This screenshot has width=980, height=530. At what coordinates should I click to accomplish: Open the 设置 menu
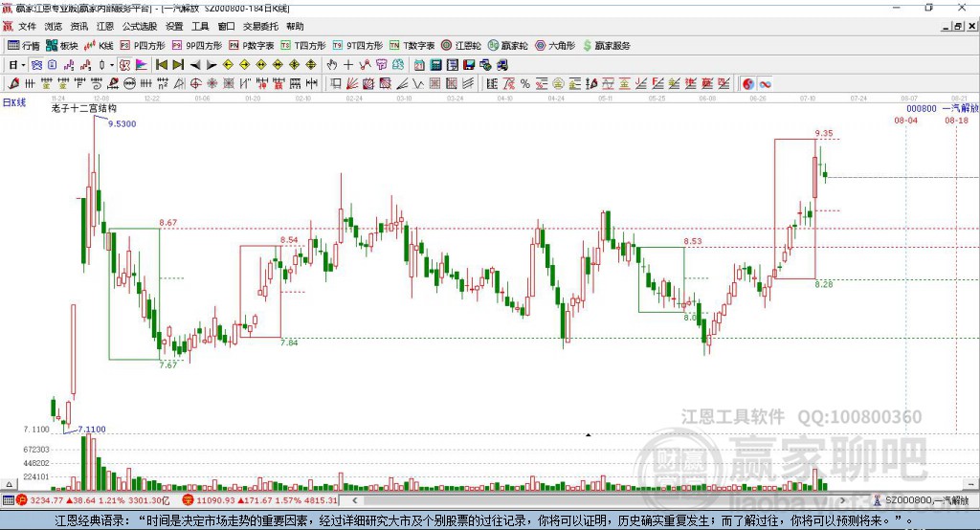click(x=174, y=26)
